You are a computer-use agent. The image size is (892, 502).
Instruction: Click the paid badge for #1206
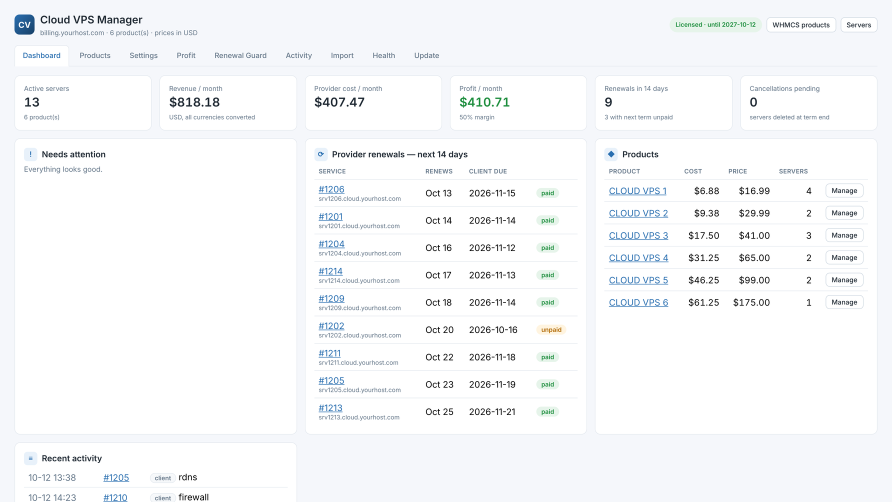coord(547,193)
